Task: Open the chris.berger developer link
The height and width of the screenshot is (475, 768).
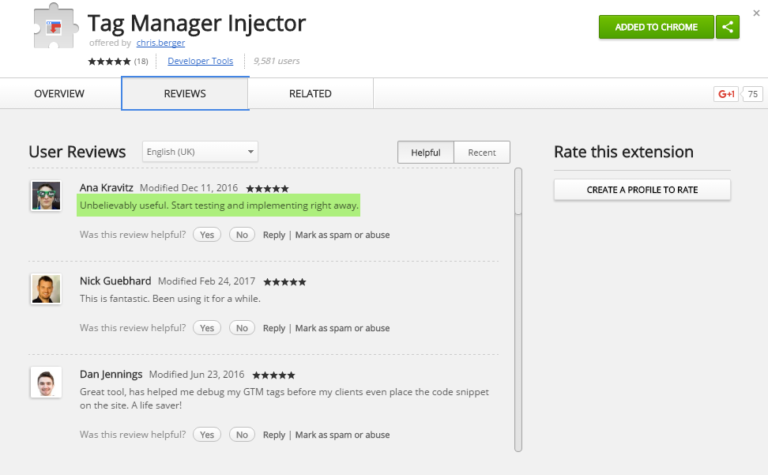Action: [161, 43]
